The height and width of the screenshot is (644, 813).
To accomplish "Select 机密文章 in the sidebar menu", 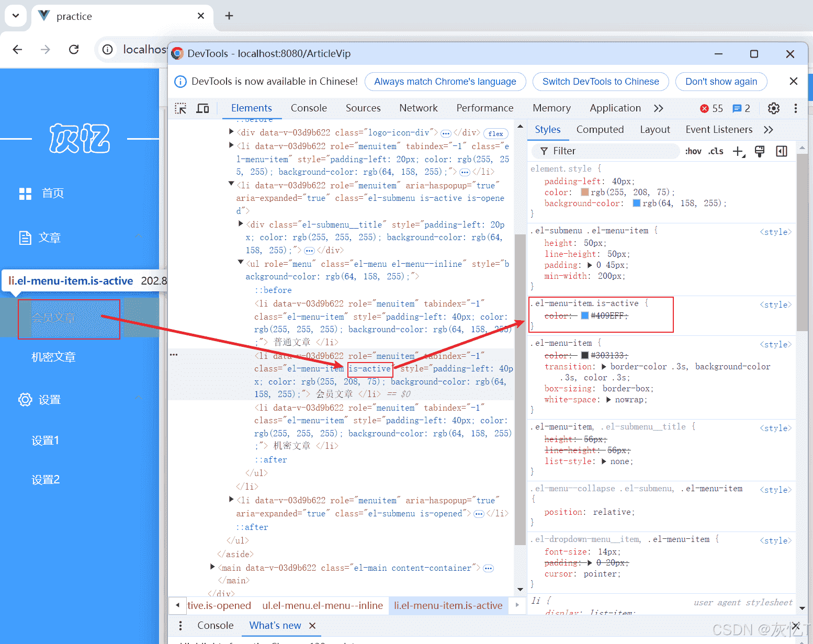I will pos(54,357).
